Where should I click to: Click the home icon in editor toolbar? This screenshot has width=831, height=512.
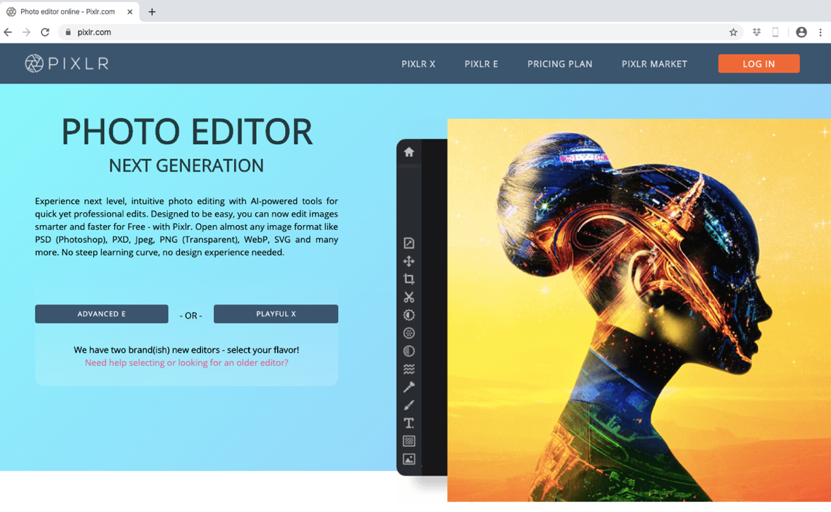(x=409, y=153)
